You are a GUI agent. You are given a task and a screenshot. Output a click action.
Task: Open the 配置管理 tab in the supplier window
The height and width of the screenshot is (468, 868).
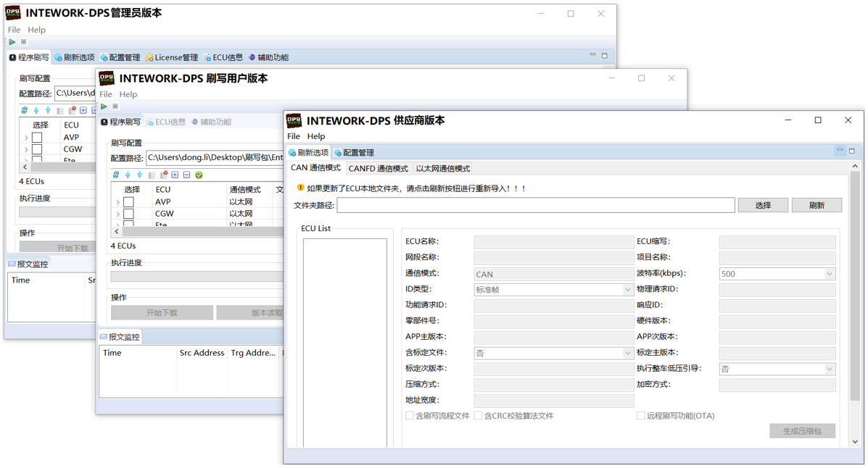tap(354, 153)
